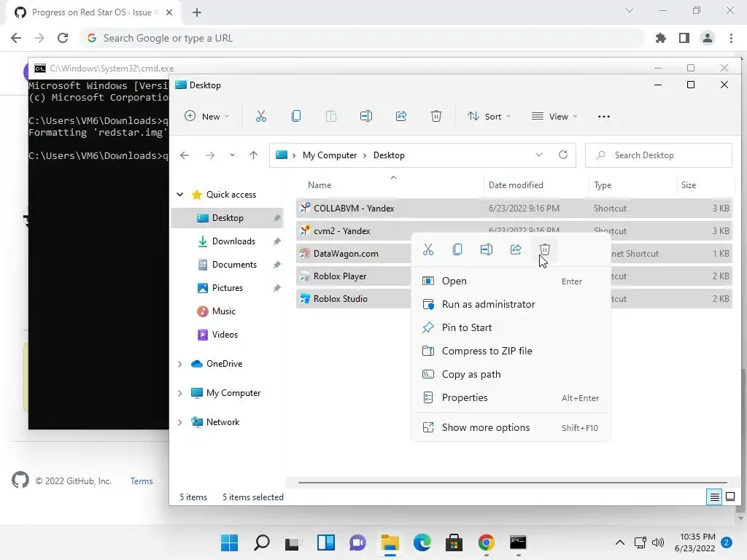The height and width of the screenshot is (560, 747).
Task: Go up one folder level in Explorer
Action: (253, 155)
